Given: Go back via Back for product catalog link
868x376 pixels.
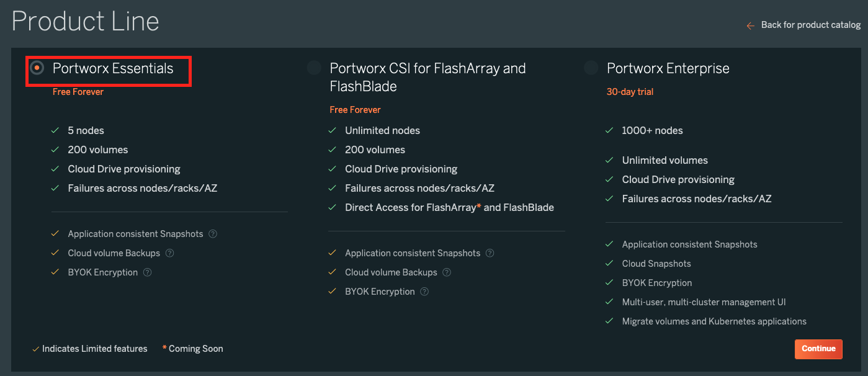Looking at the screenshot, I should coord(810,25).
